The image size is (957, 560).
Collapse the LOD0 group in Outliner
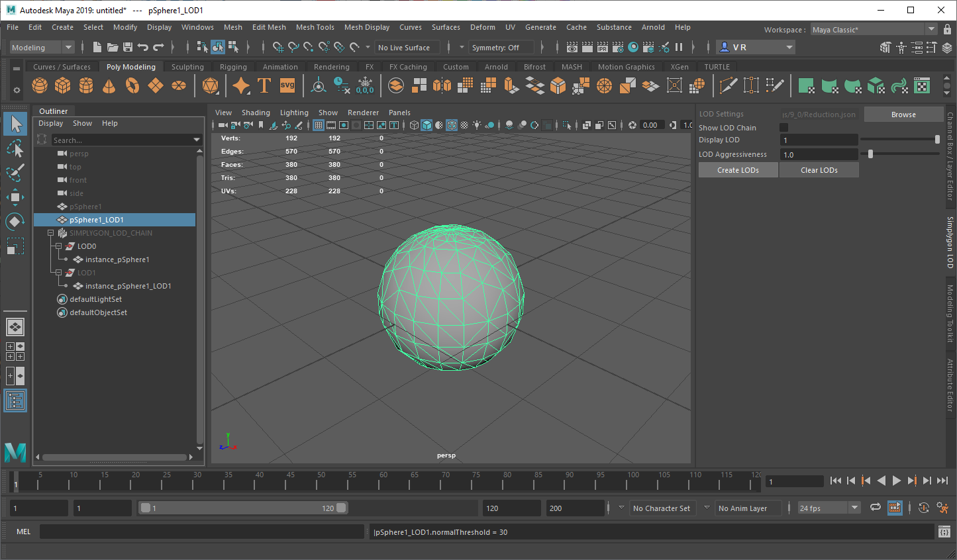(59, 246)
